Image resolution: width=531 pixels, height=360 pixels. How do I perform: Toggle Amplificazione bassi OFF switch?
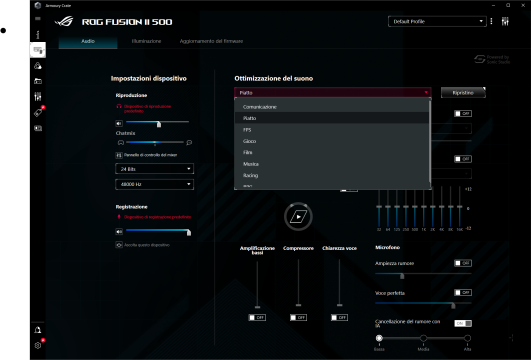pyautogui.click(x=257, y=317)
